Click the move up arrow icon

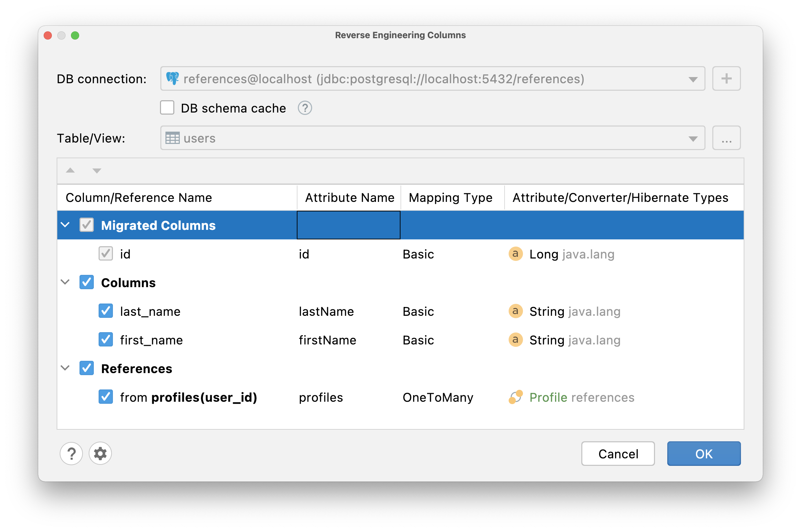(70, 171)
